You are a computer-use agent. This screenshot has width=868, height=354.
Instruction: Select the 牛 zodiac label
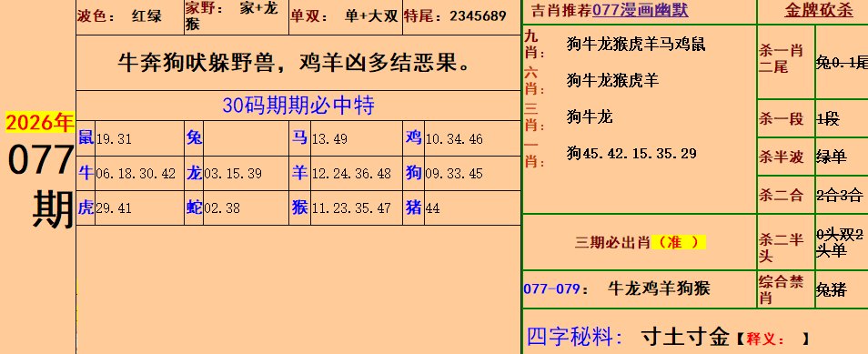(86, 173)
